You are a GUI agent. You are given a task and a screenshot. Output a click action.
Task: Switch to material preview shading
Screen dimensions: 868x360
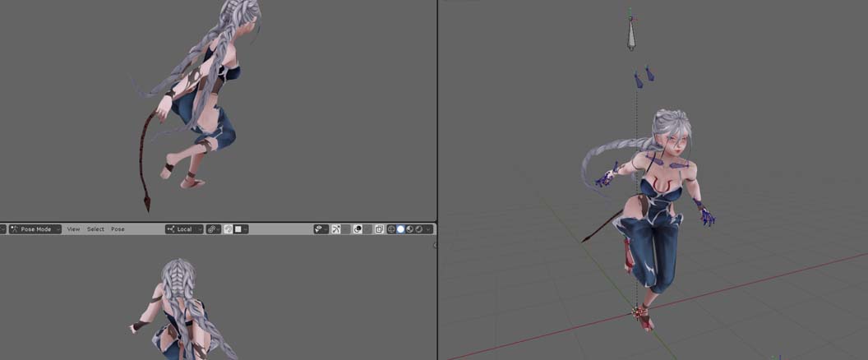(x=409, y=229)
